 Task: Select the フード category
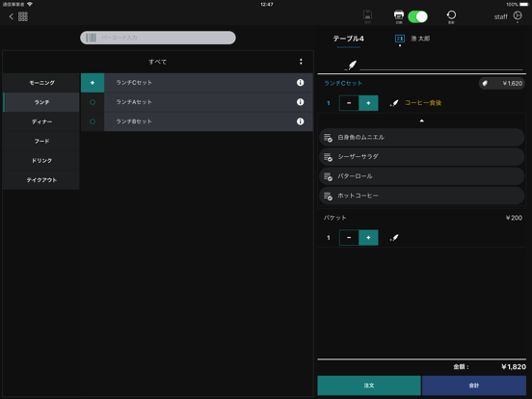pos(41,141)
